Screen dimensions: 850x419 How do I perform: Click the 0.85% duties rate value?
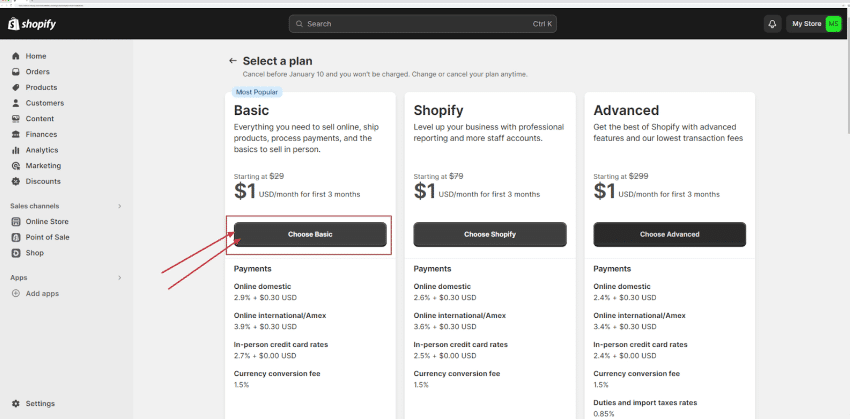[604, 414]
